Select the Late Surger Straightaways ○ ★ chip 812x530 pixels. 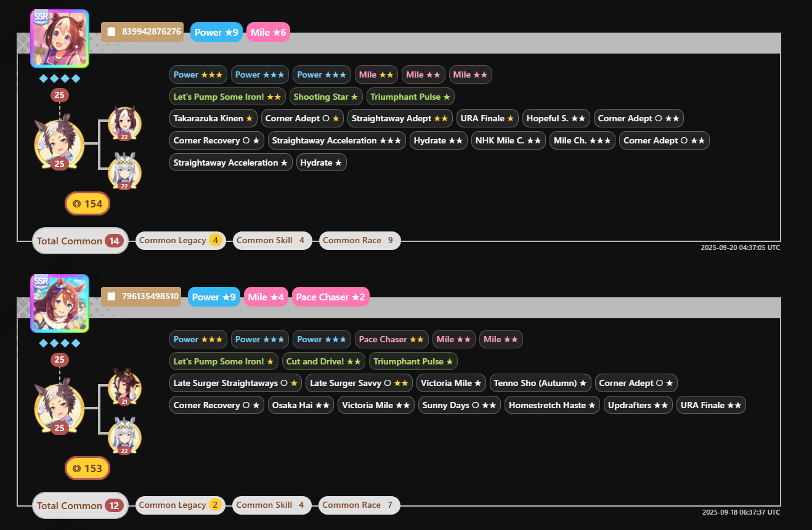[235, 383]
